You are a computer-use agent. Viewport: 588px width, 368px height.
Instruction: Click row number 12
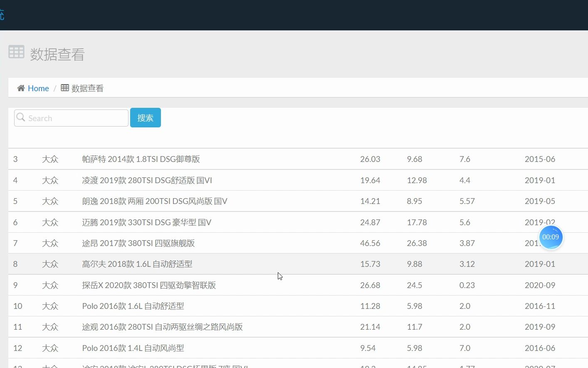point(17,348)
